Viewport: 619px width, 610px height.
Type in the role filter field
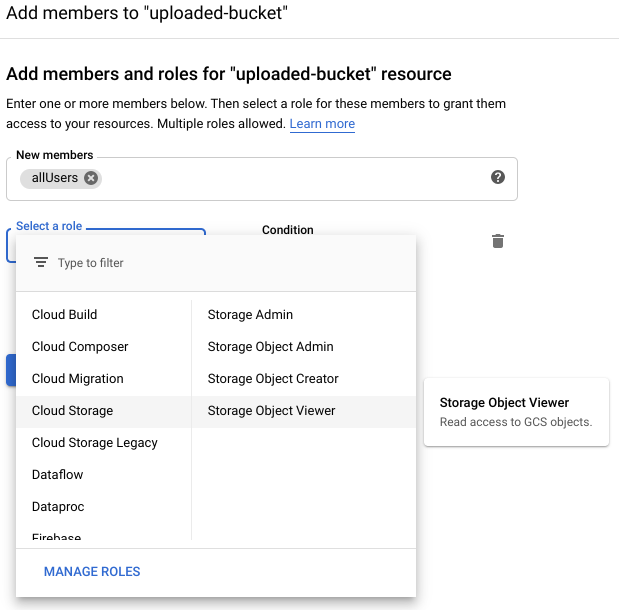(x=230, y=263)
